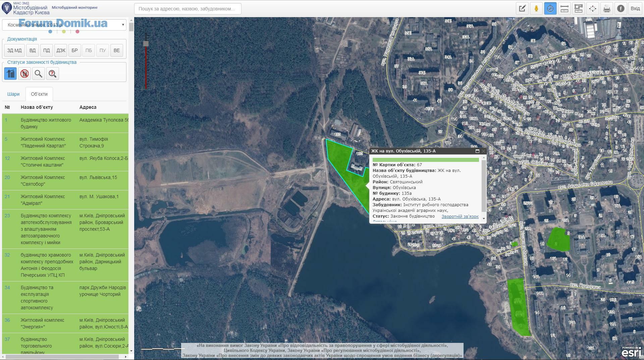The width and height of the screenshot is (644, 360).
Task: Print the map with printer icon
Action: pos(606,8)
